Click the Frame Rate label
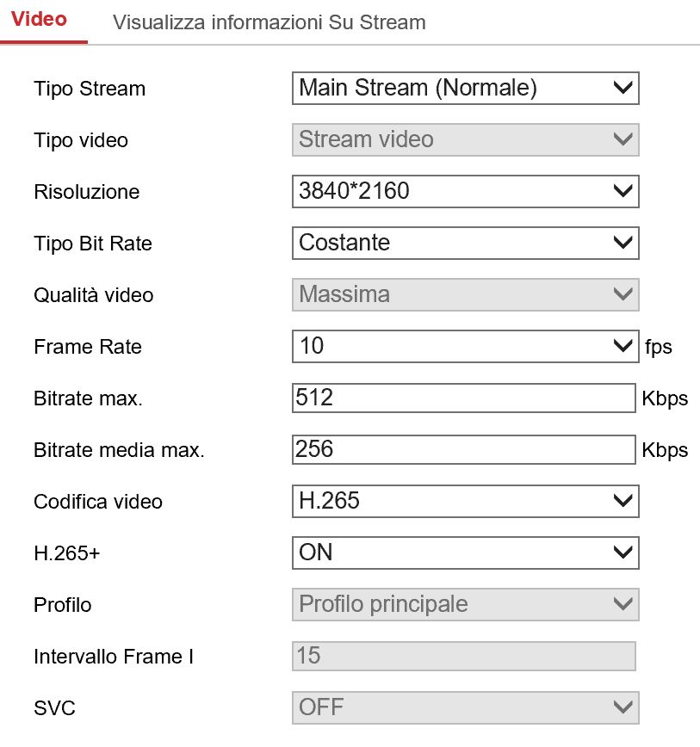This screenshot has height=747, width=700. [x=88, y=347]
